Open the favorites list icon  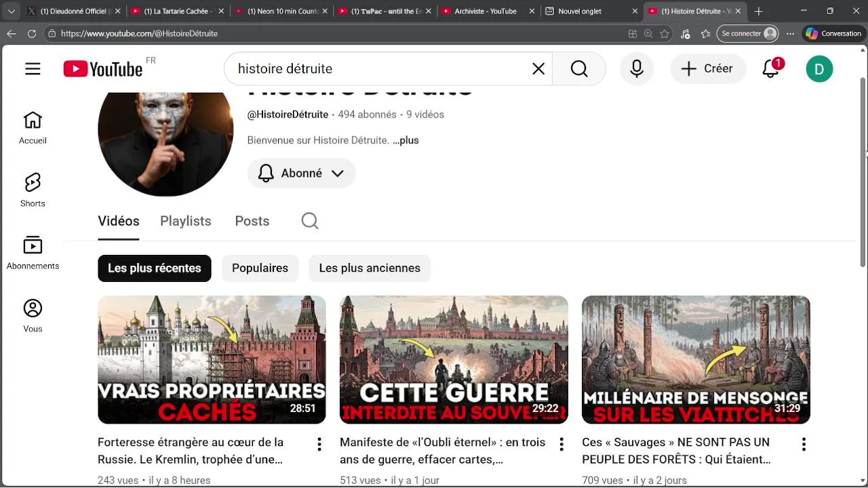706,33
